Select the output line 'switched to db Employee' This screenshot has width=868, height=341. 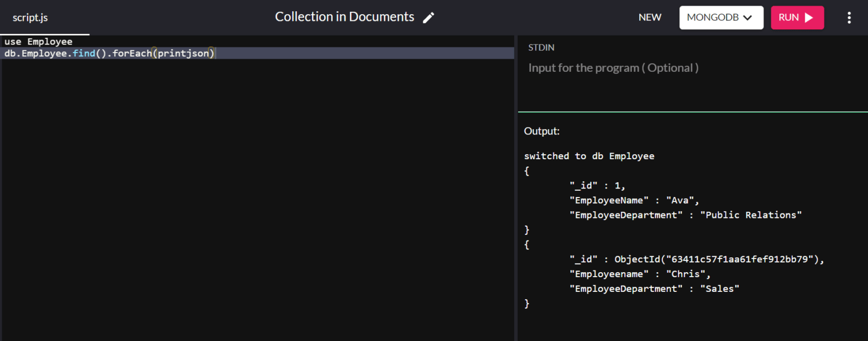click(589, 156)
